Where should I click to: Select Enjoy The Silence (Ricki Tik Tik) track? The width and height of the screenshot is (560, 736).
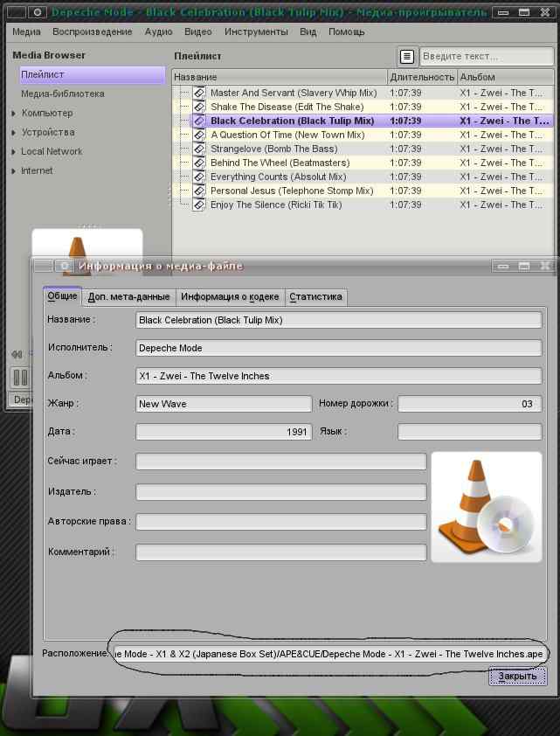pos(276,205)
